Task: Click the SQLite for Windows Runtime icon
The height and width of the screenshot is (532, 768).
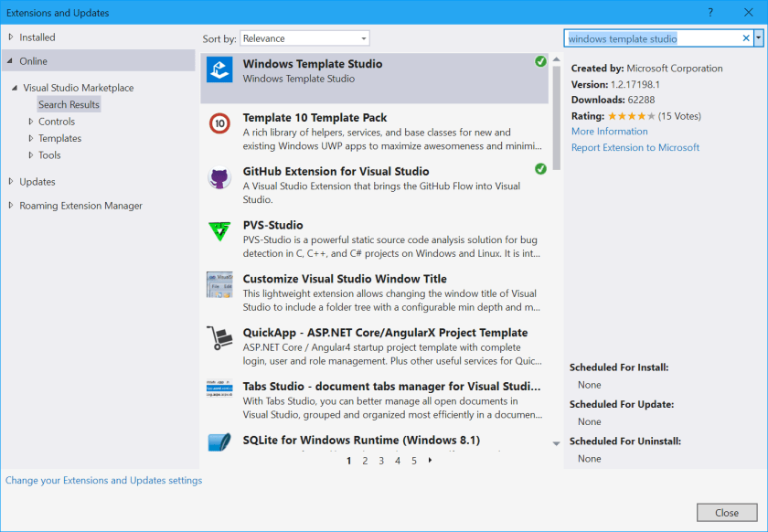Action: 219,443
